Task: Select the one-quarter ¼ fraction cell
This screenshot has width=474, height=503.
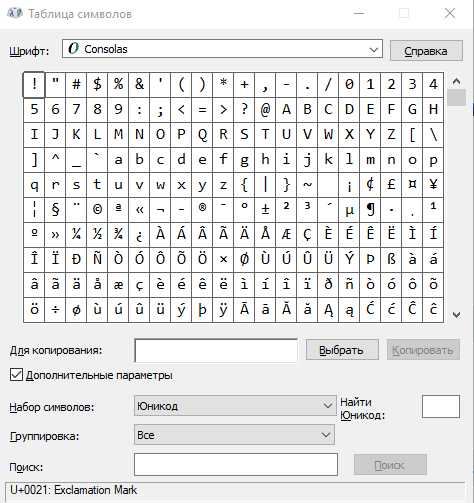Action: pyautogui.click(x=76, y=235)
